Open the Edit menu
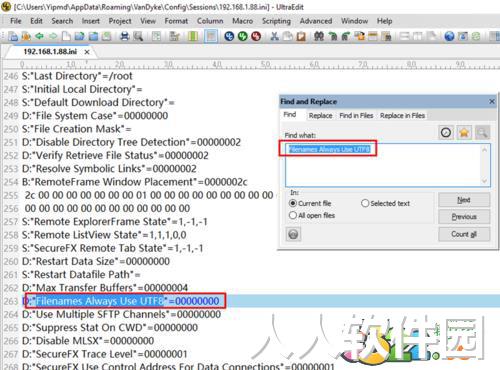 click(36, 21)
